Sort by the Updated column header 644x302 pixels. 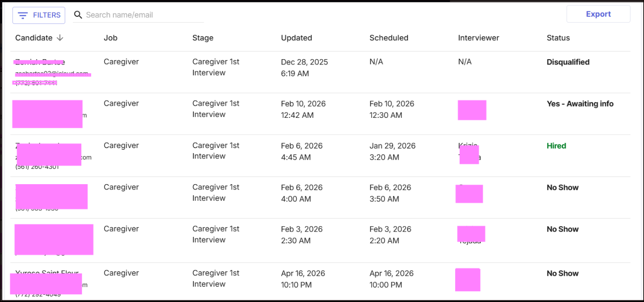click(296, 38)
